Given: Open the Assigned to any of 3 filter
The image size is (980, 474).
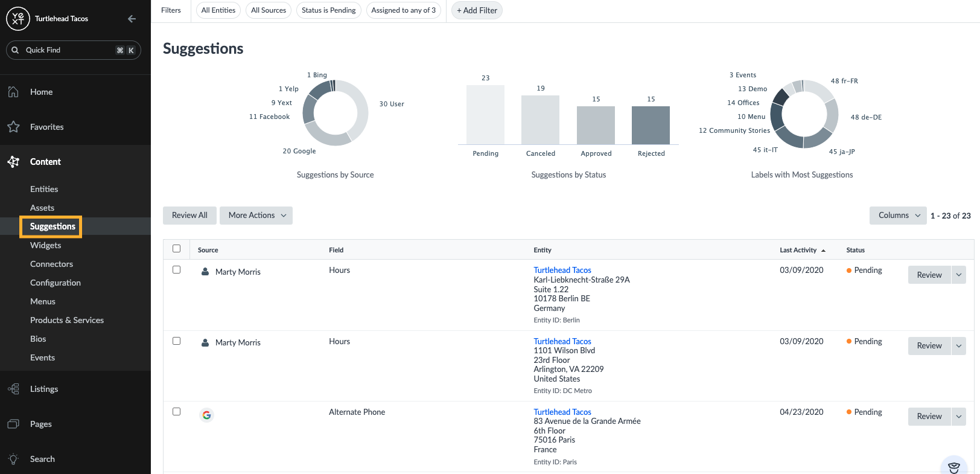Looking at the screenshot, I should 404,10.
